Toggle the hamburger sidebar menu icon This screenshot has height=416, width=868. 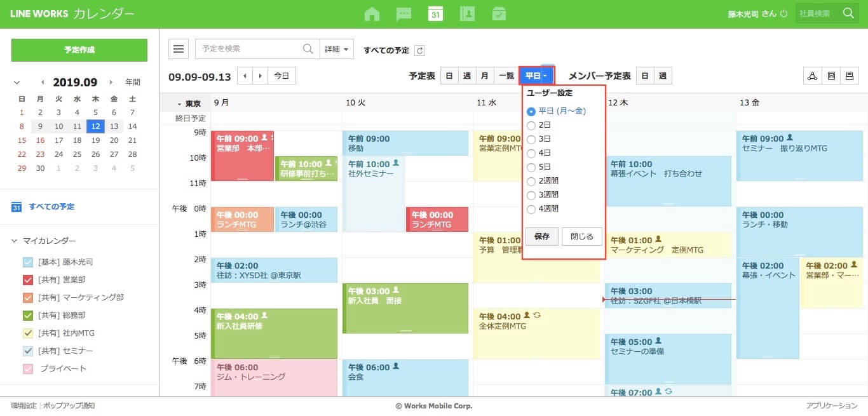[179, 49]
